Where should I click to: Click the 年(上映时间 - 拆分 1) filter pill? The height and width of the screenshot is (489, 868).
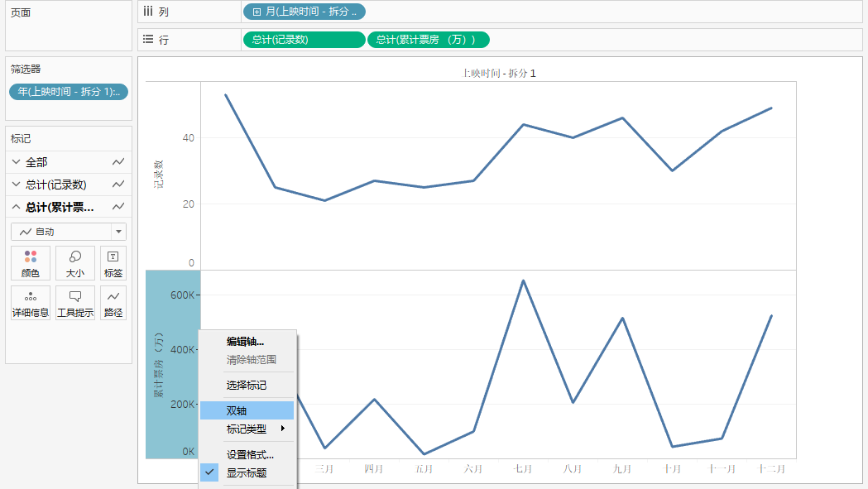tap(69, 92)
